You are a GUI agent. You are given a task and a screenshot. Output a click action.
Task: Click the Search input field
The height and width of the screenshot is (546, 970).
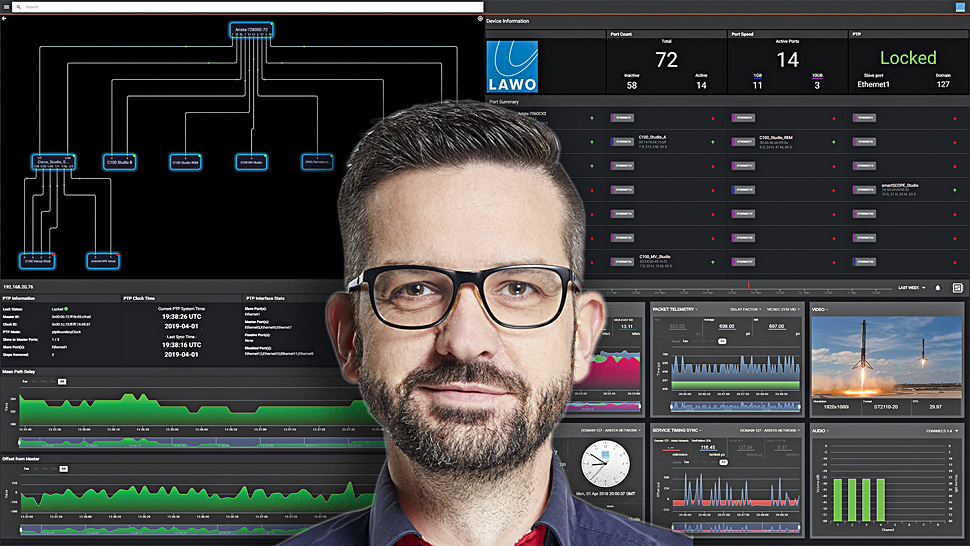click(x=240, y=7)
